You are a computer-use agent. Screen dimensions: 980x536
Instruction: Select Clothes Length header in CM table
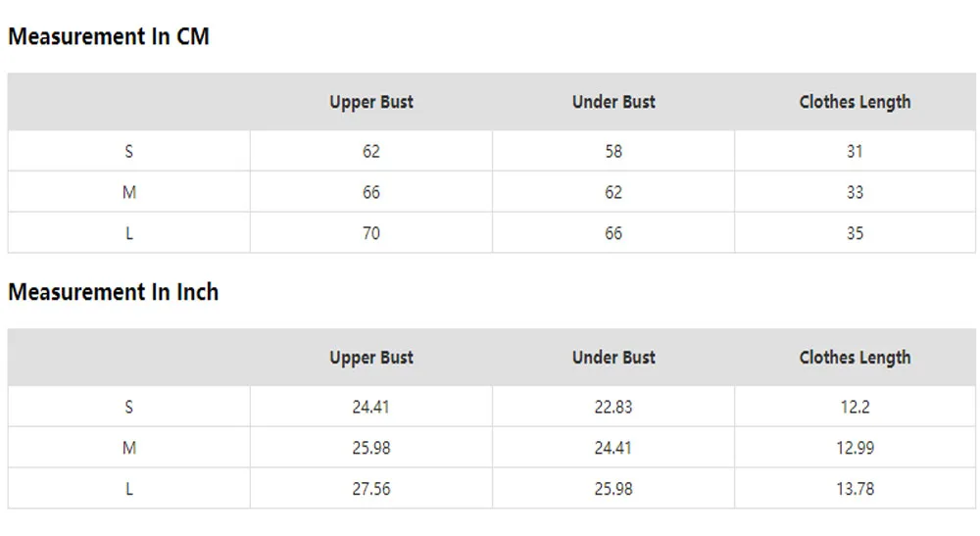point(855,102)
